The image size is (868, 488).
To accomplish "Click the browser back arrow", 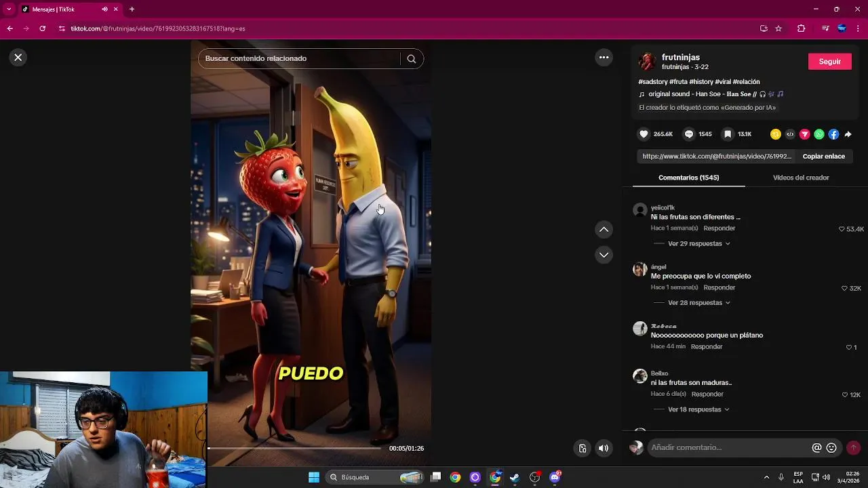I will coord(9,28).
